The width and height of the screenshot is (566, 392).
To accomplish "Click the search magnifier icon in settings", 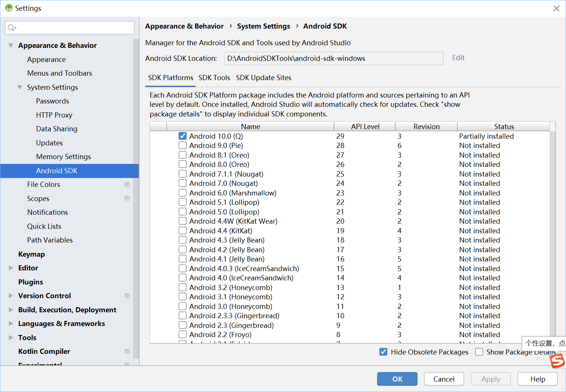I will click(12, 28).
